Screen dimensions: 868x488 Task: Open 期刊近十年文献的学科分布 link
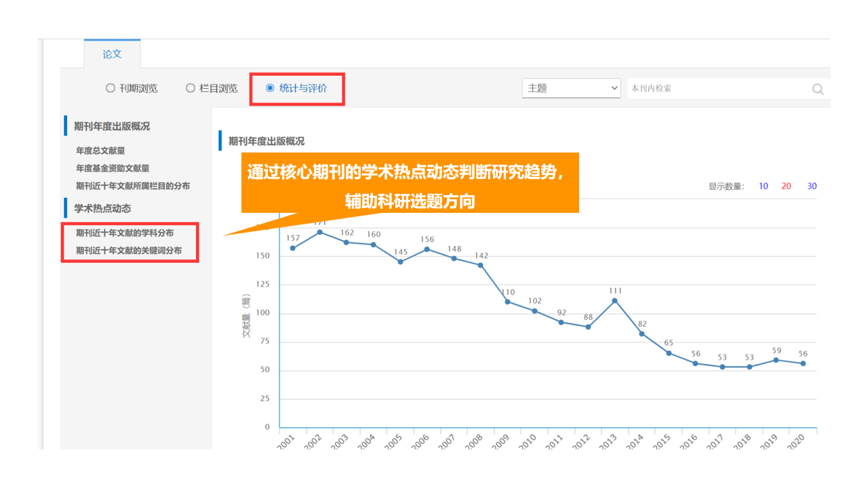coord(125,233)
